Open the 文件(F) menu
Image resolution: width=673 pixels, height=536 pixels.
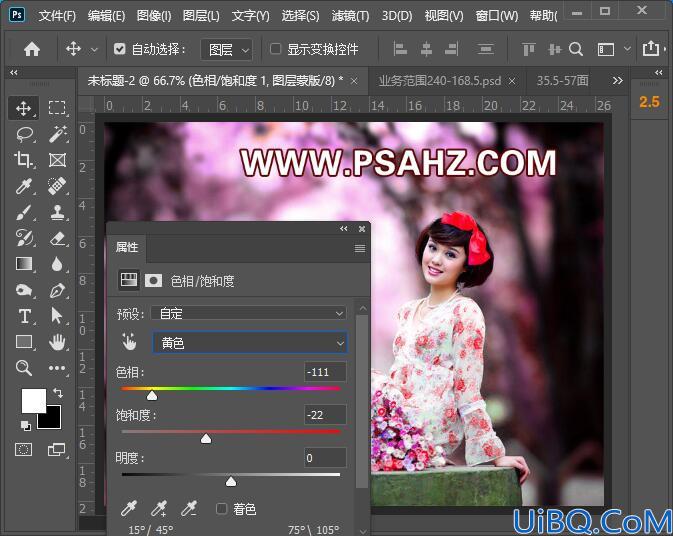(x=57, y=16)
